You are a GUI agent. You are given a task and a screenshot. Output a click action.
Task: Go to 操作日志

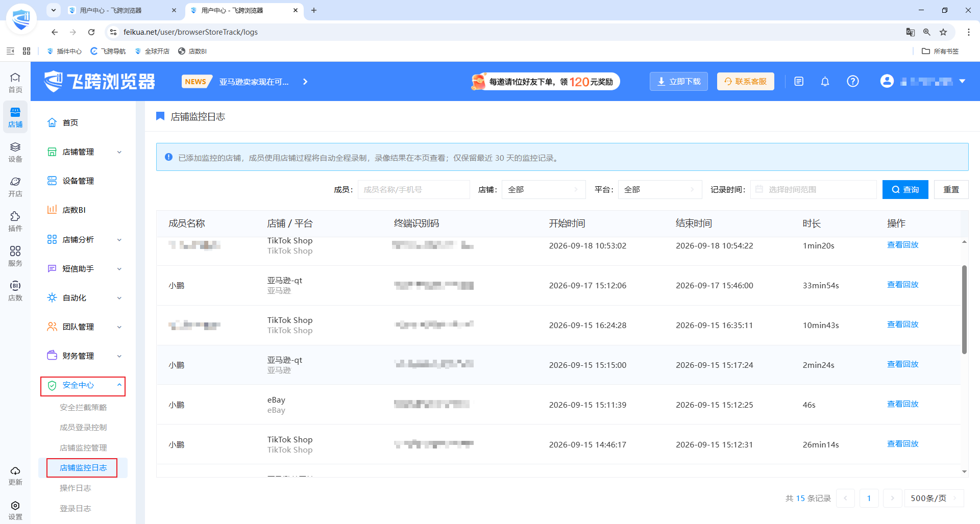(76, 488)
